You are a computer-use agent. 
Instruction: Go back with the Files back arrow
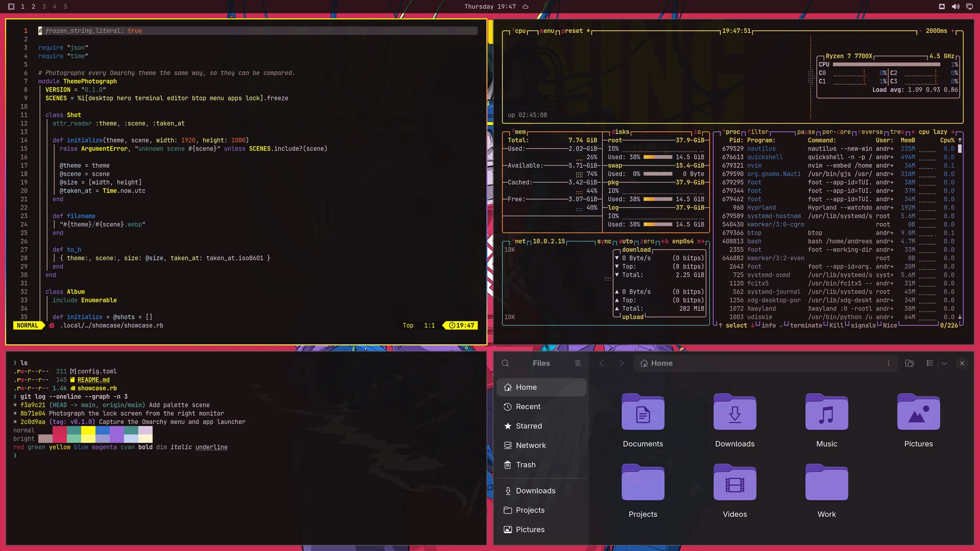click(x=601, y=363)
